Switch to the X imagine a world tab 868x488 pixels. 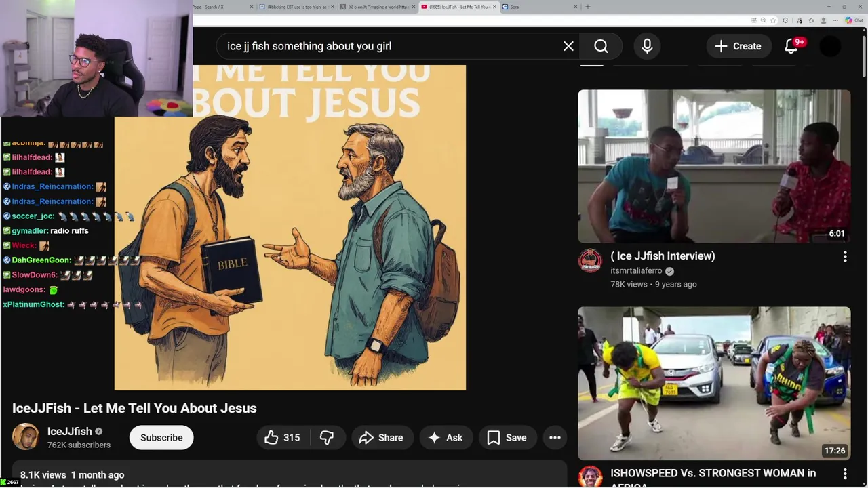pyautogui.click(x=377, y=7)
